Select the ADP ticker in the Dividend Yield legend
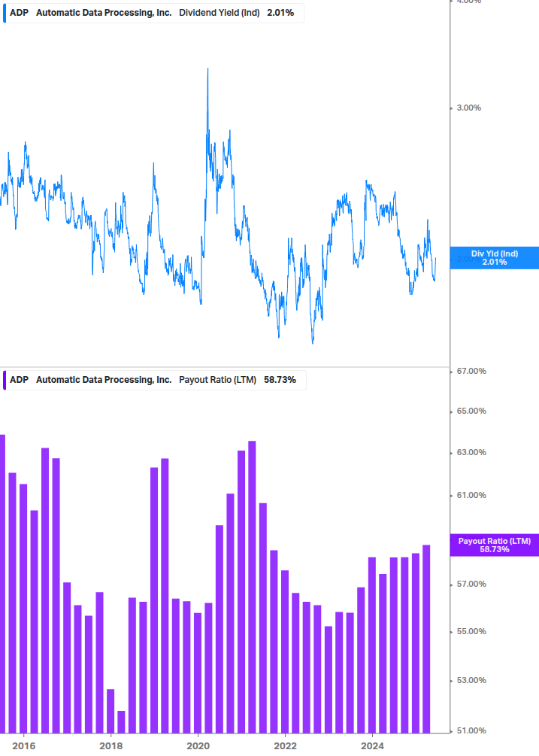 point(20,13)
